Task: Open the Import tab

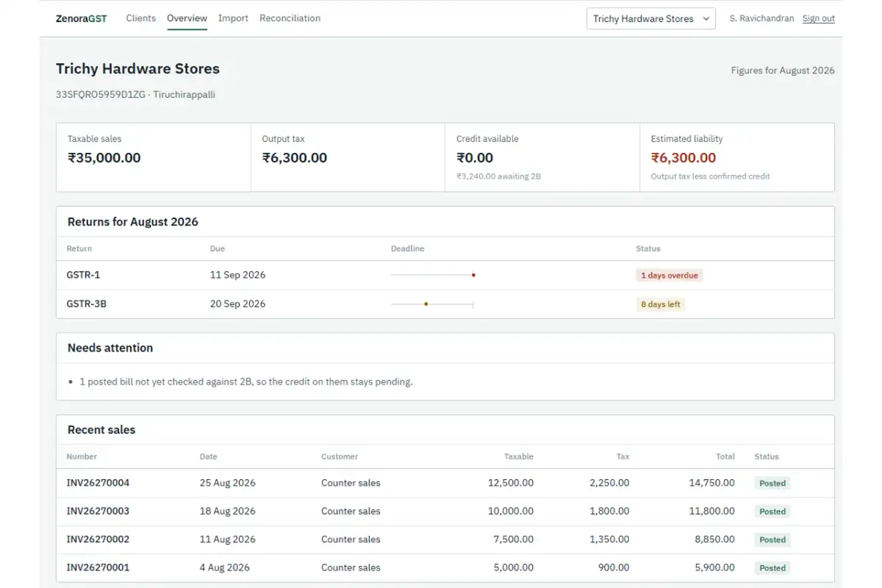Action: pyautogui.click(x=233, y=18)
